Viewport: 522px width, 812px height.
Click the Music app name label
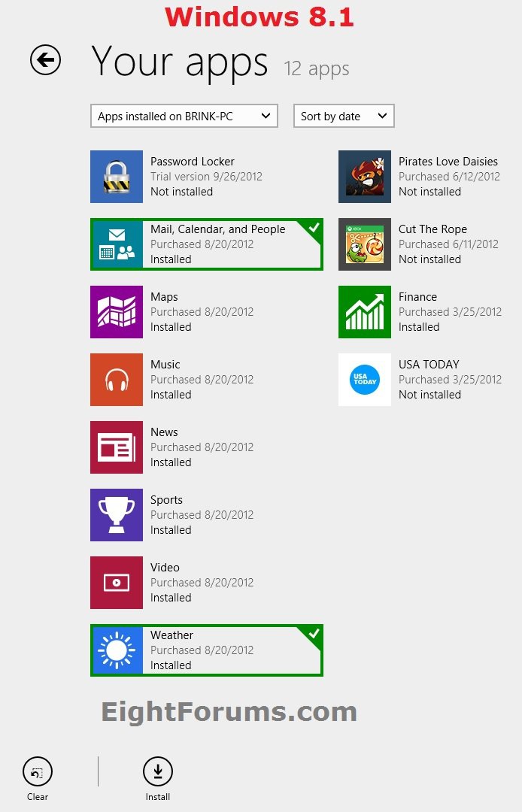(165, 365)
